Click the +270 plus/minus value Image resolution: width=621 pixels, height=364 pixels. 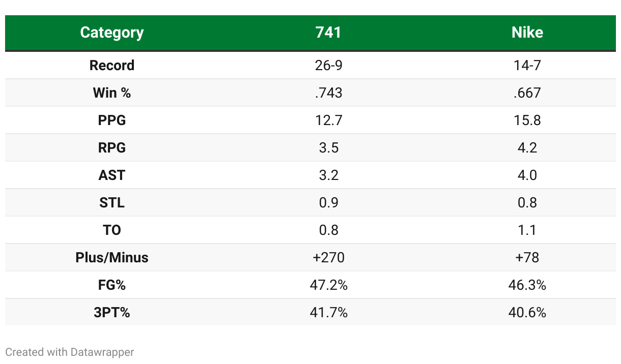coord(328,258)
